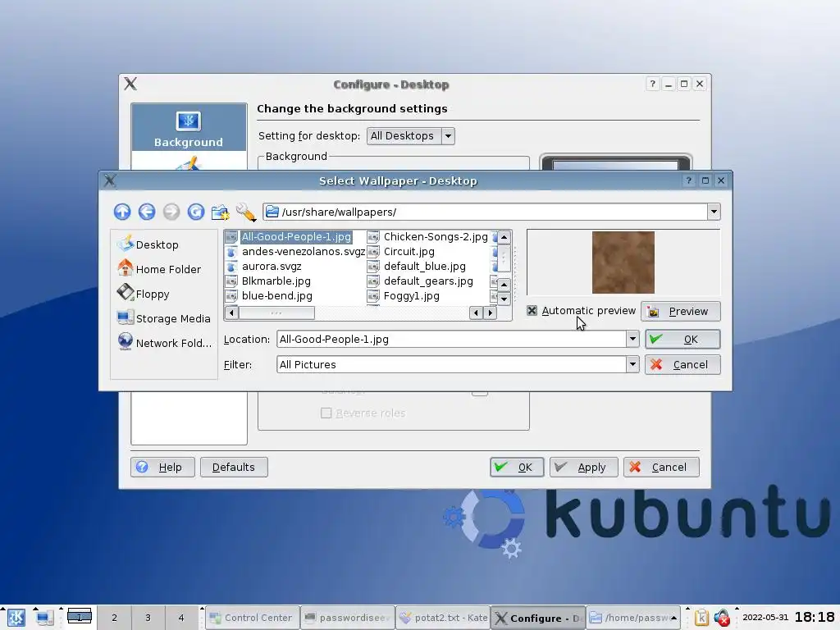This screenshot has height=630, width=840.
Task: Click the wallpaper preview thumbnail
Action: (x=623, y=262)
